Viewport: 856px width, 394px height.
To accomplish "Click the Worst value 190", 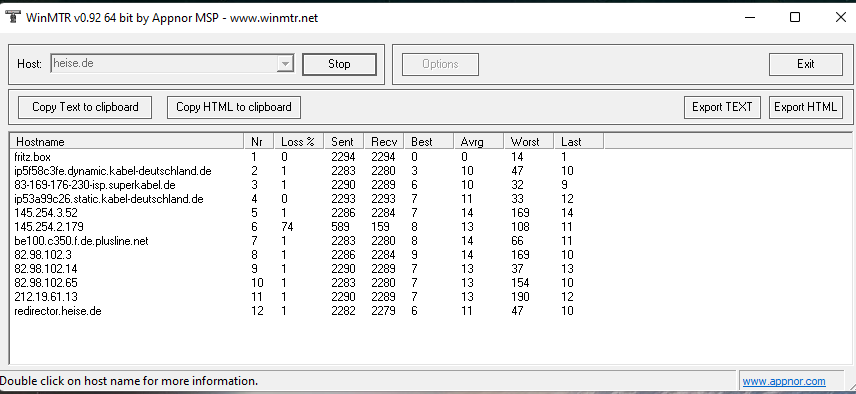I will pos(520,297).
